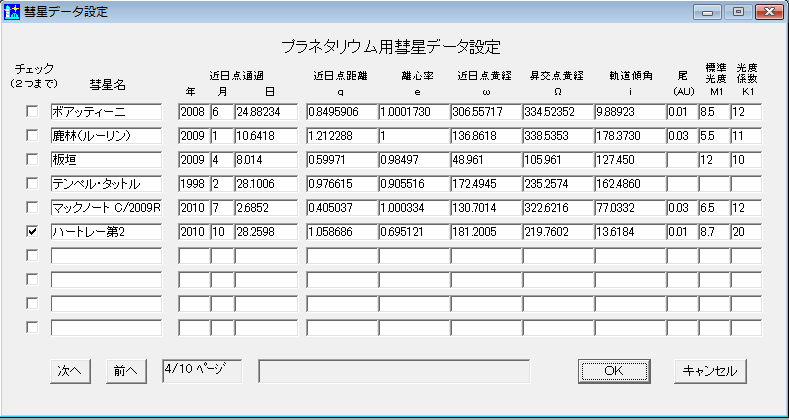Click the マックノート C/2009R name field
This screenshot has height=420, width=789.
pos(105,208)
